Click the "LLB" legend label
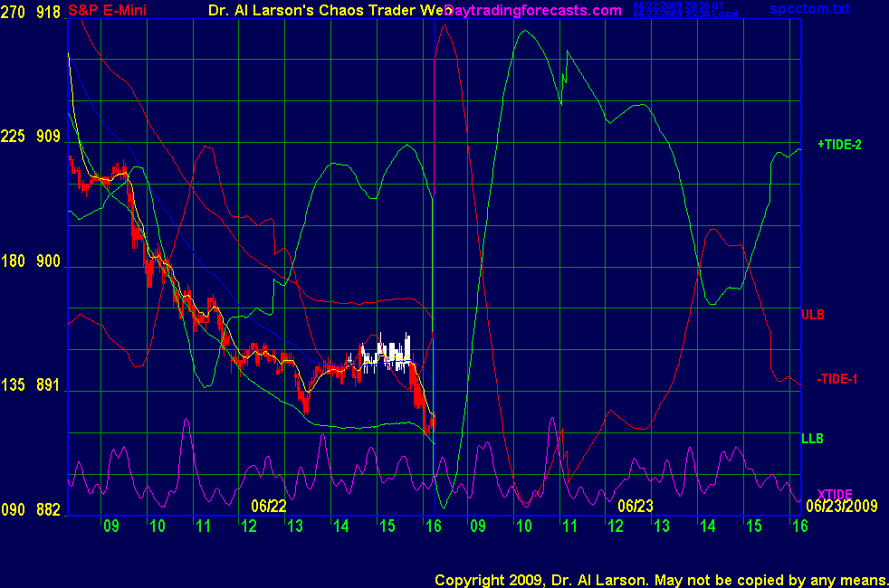The width and height of the screenshot is (889, 588). pos(812,439)
